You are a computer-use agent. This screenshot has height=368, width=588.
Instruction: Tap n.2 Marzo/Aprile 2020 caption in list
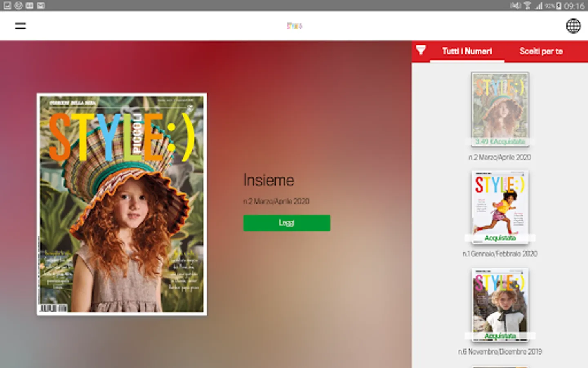500,157
